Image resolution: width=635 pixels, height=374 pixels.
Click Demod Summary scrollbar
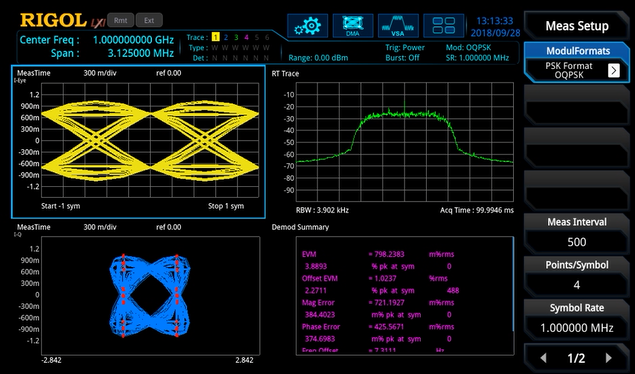click(x=513, y=284)
